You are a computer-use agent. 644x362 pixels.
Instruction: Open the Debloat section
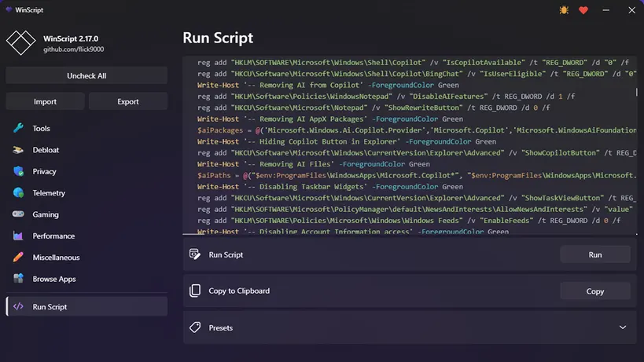(x=86, y=150)
